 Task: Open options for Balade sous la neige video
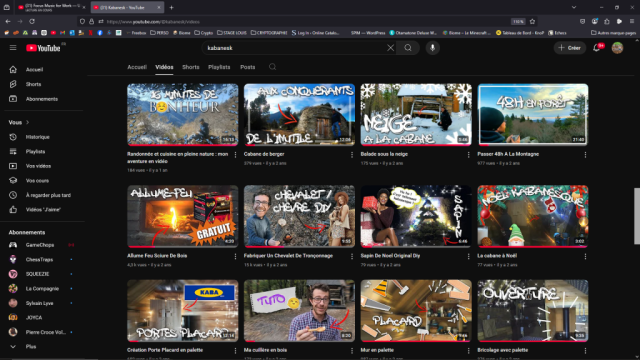pos(469,155)
